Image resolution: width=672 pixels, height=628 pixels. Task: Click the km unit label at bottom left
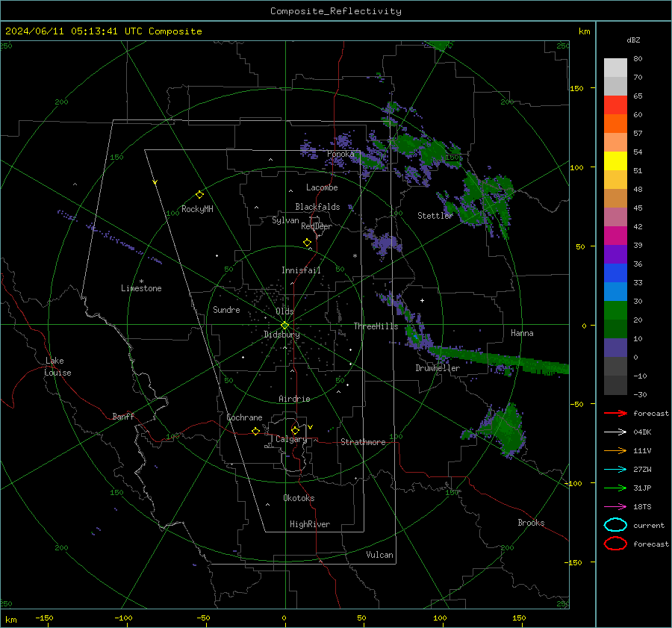[x=10, y=620]
